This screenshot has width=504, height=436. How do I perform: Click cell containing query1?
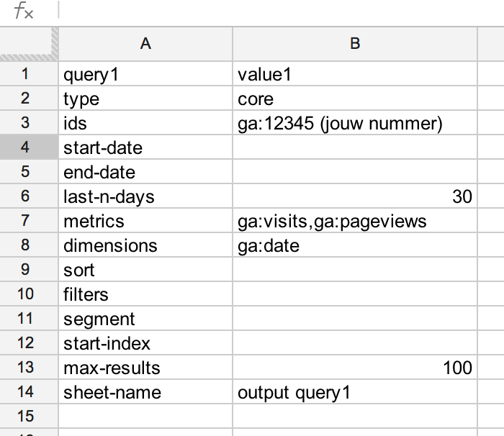[145, 74]
